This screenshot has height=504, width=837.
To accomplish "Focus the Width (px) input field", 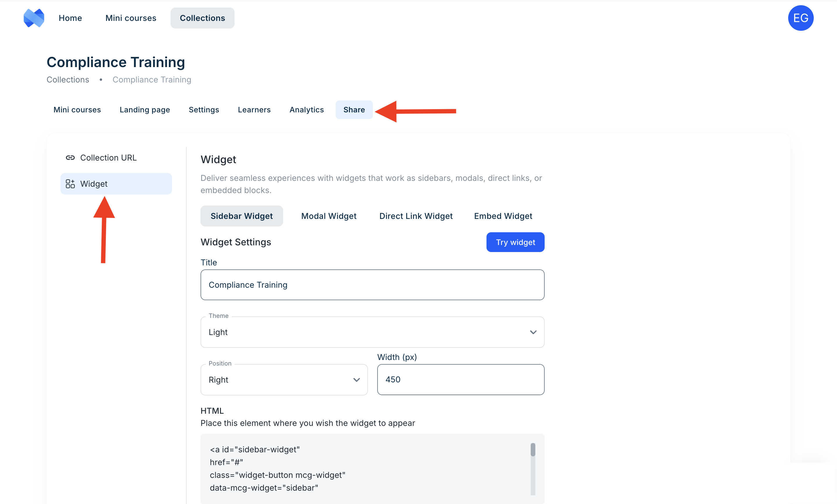I will point(460,380).
